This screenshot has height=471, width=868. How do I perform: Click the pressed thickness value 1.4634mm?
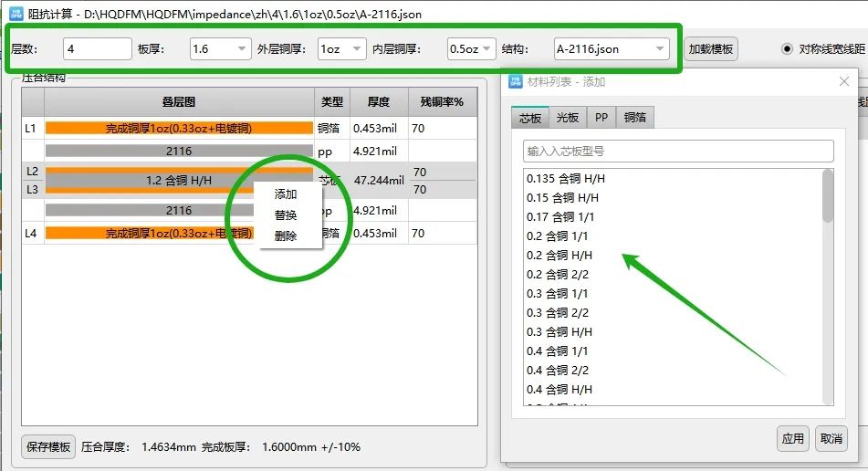coord(168,446)
